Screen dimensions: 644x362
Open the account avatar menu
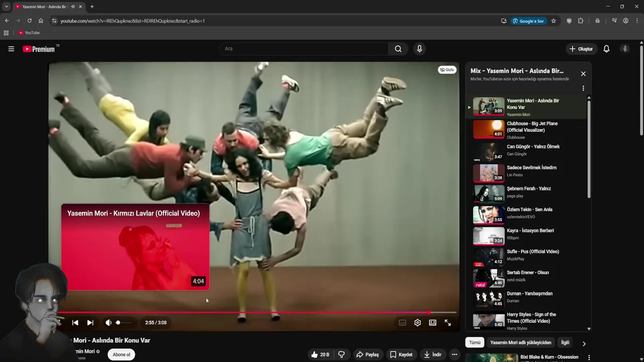pyautogui.click(x=625, y=49)
